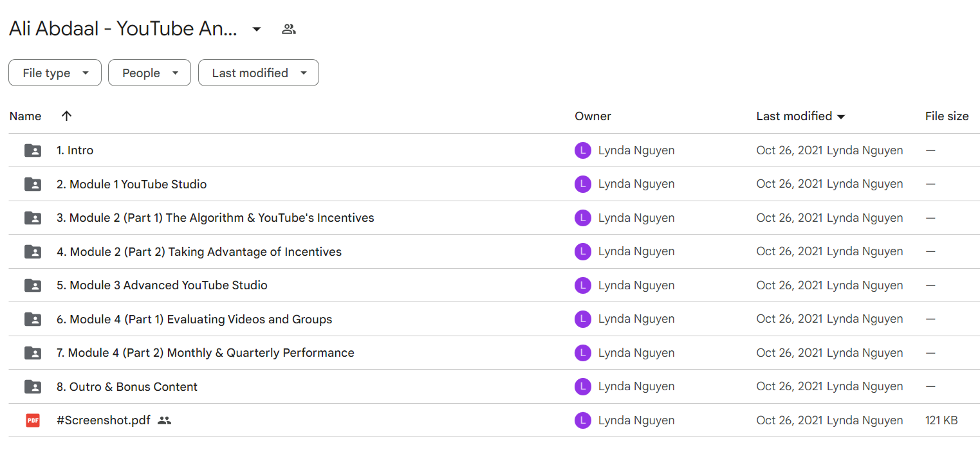Click Lynda Nguyen avatar in 1. Intro row
Screen dimensions: 980x450
coord(582,150)
